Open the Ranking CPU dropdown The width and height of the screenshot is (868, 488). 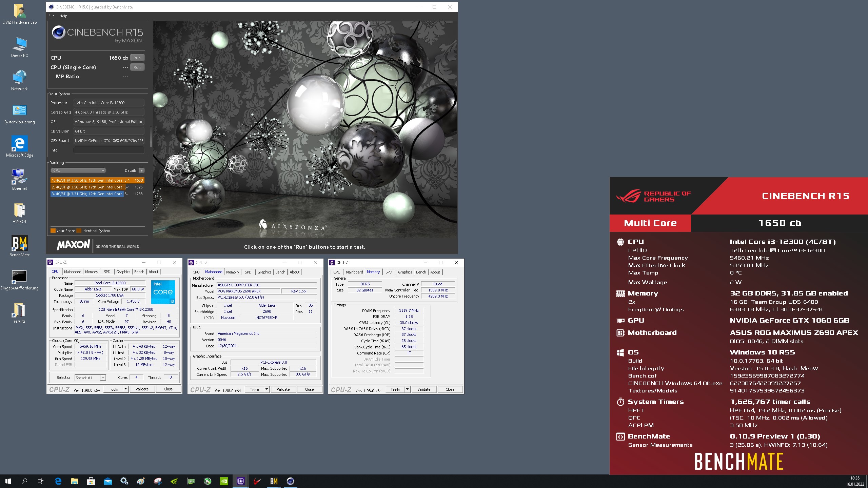tap(78, 170)
